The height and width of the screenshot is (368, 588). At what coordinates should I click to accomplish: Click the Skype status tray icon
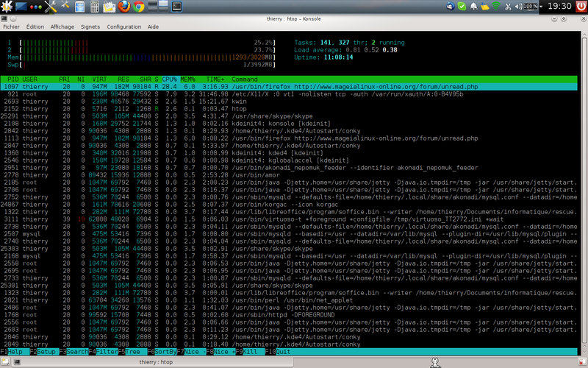pyautogui.click(x=462, y=7)
